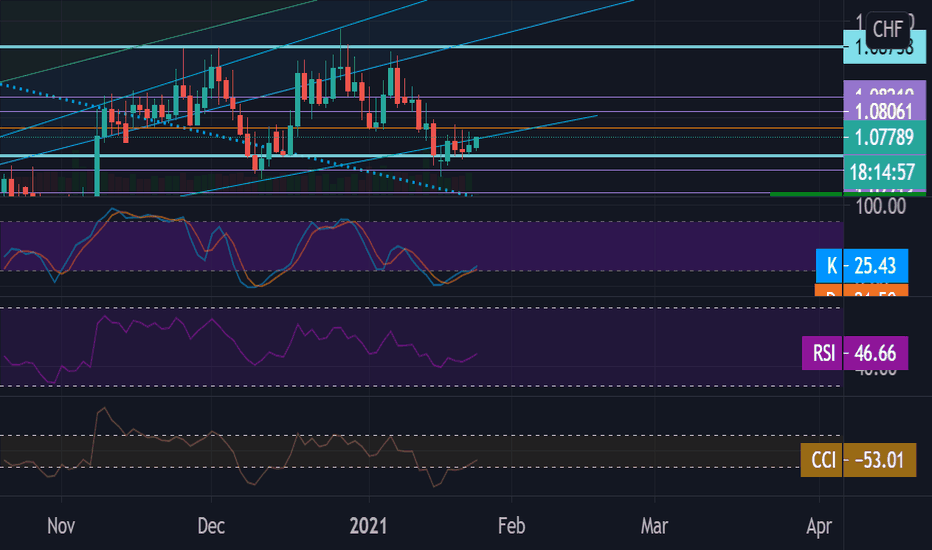The height and width of the screenshot is (550, 932).
Task: Click the Apr date on time axis
Action: point(819,526)
